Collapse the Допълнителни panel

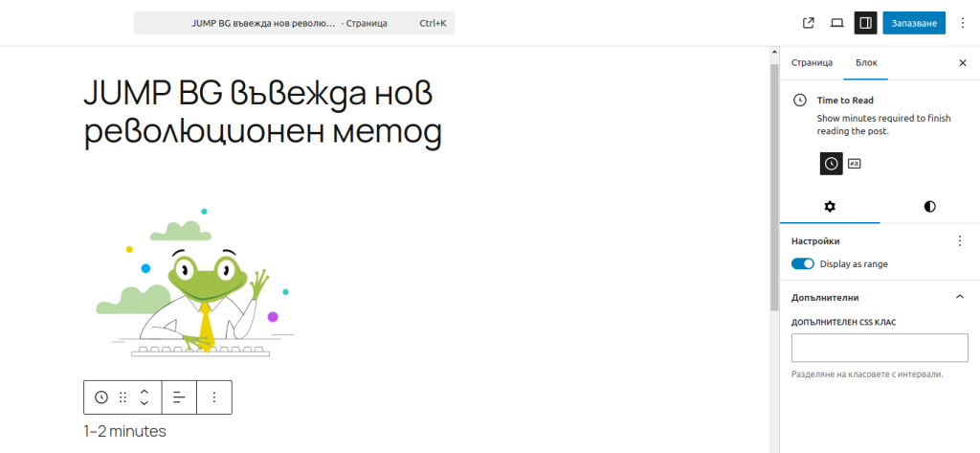pyautogui.click(x=960, y=297)
